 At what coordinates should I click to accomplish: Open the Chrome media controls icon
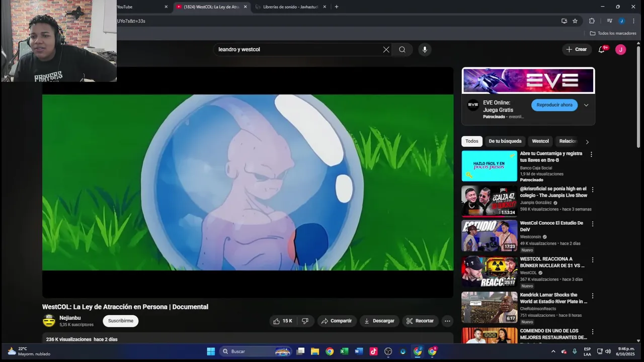click(x=609, y=21)
